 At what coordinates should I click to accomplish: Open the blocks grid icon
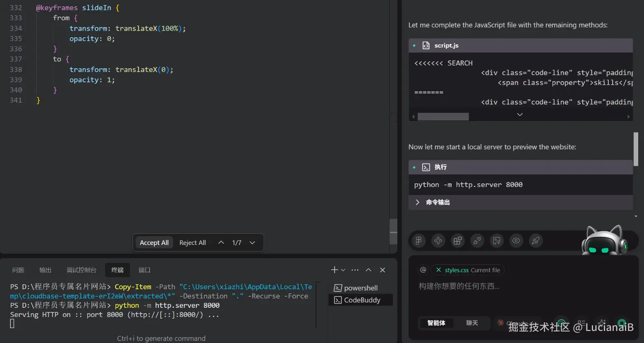click(x=457, y=241)
